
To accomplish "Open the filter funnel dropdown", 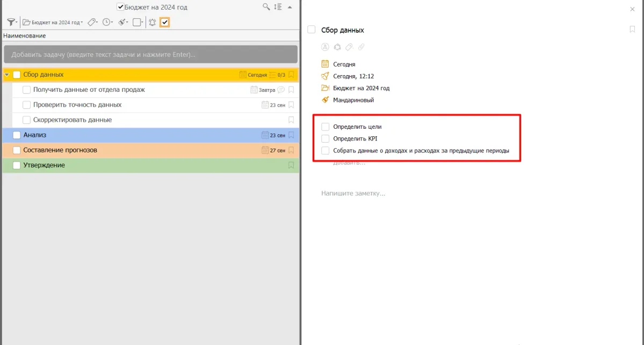I will pos(11,22).
